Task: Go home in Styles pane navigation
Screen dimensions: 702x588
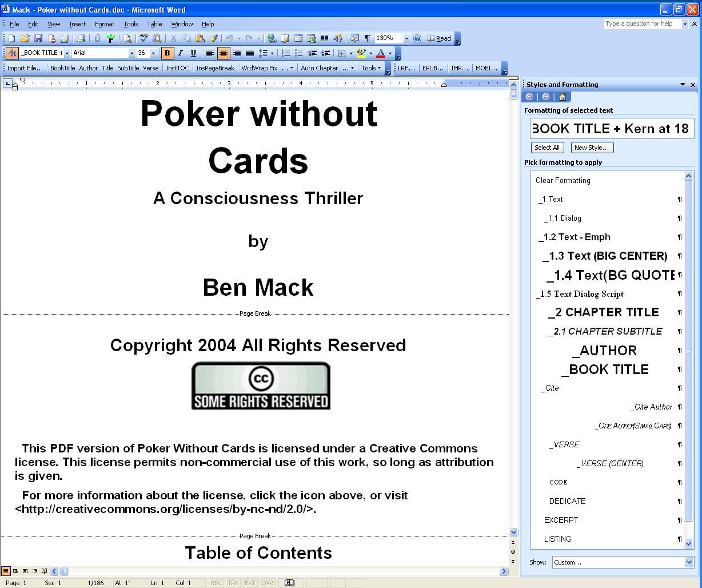Action: (x=562, y=97)
